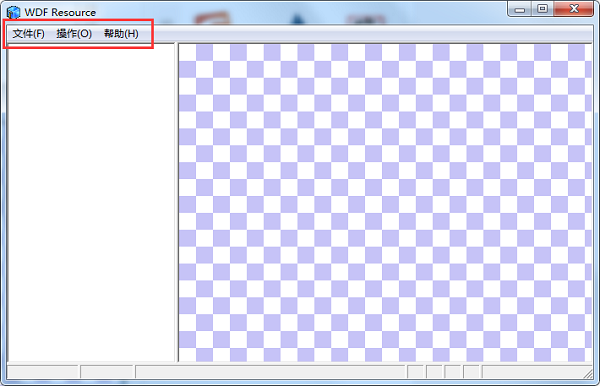The height and width of the screenshot is (386, 600).
Task: Click the second status bar pane from left
Action: (107, 371)
